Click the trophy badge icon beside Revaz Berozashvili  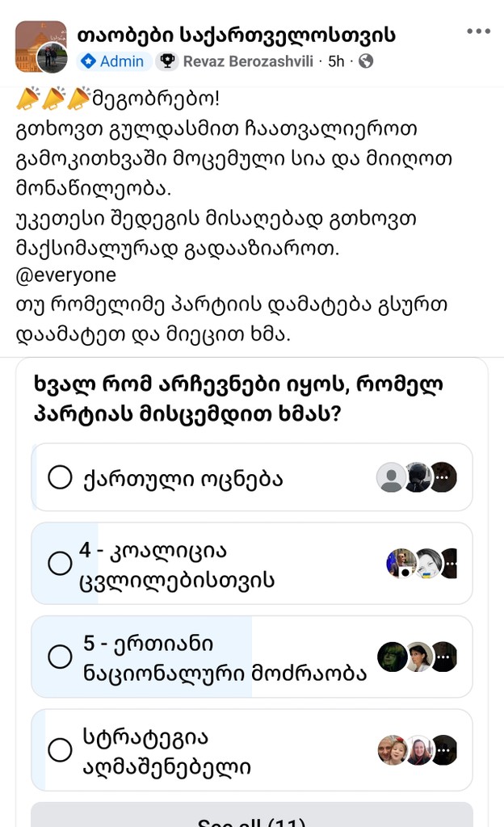coord(166,59)
